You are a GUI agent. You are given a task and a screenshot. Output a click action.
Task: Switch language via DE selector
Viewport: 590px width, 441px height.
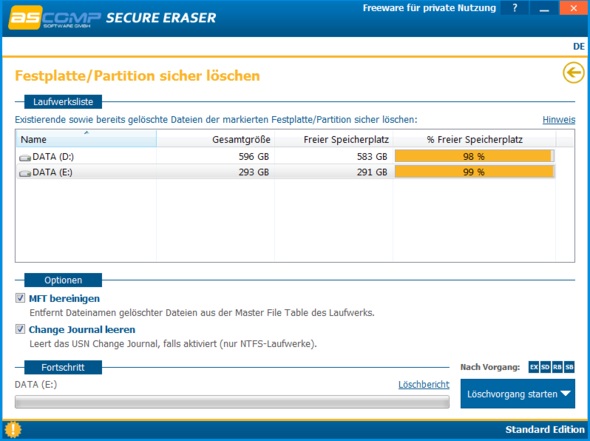tap(579, 46)
